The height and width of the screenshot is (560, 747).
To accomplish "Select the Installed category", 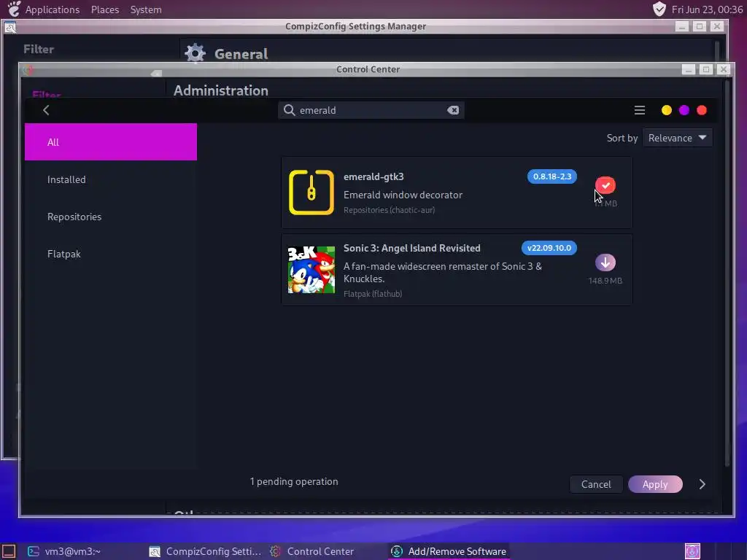I will click(x=111, y=179).
